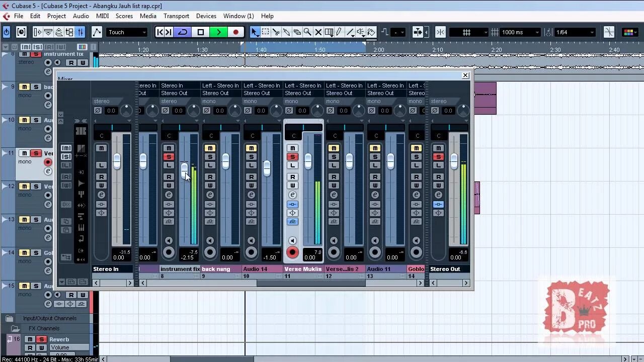Mute track 9 in the track list
The image size is (644, 362).
click(24, 87)
